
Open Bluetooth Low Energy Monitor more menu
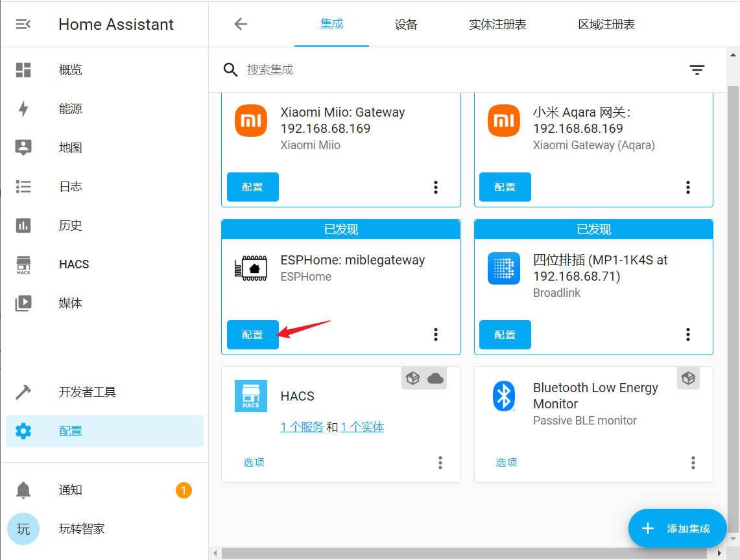pos(693,463)
